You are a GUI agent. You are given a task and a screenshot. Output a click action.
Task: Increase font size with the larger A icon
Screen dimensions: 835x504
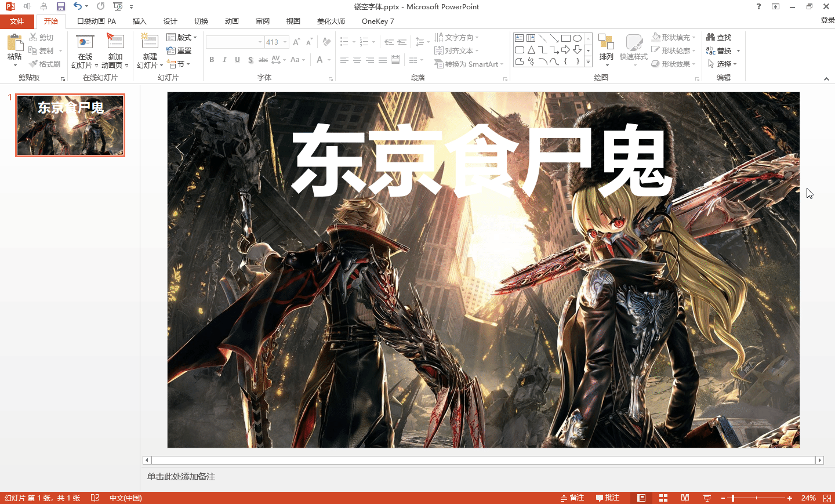click(296, 42)
